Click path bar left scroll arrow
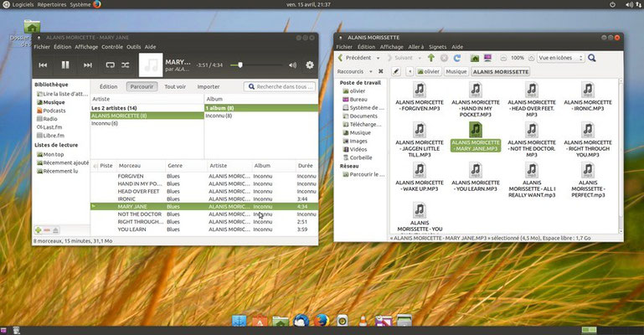Viewport: 644px width, 335px height. 410,71
